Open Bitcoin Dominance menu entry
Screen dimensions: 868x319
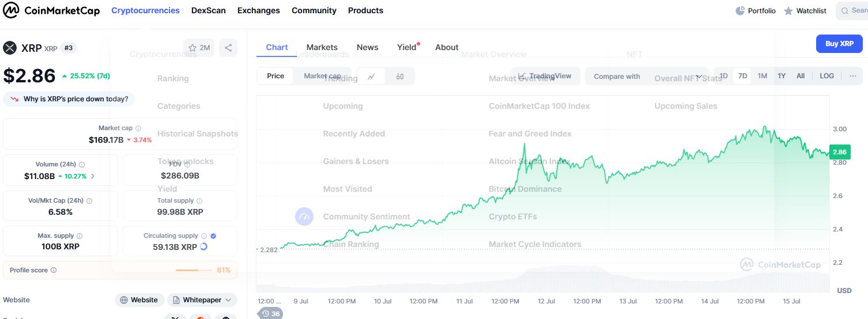525,189
